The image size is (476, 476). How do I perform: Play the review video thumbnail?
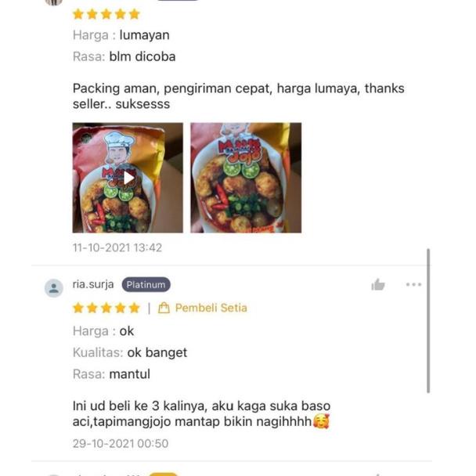pyautogui.click(x=128, y=178)
